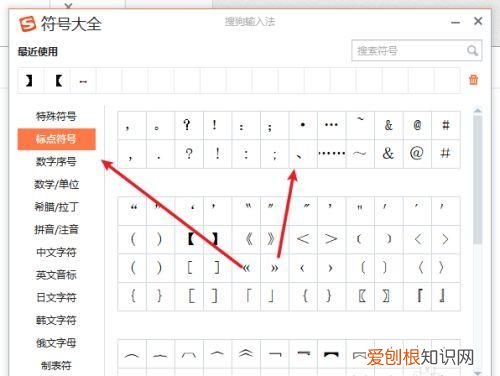Image resolution: width=500 pixels, height=376 pixels.
Task: Insert recently used 】 bracket symbol
Action: pyautogui.click(x=30, y=80)
